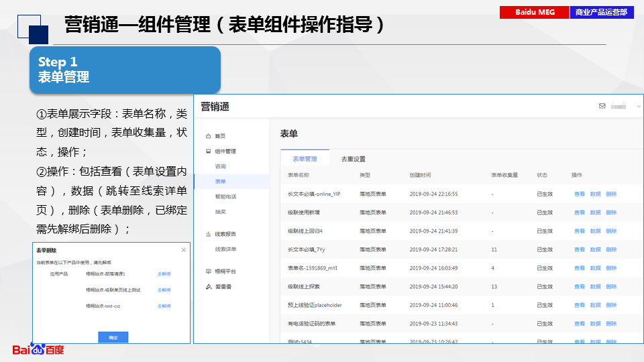644x362 pixels.
Task: Click the first 去解绑 link under 应用产品
Action: pyautogui.click(x=164, y=274)
